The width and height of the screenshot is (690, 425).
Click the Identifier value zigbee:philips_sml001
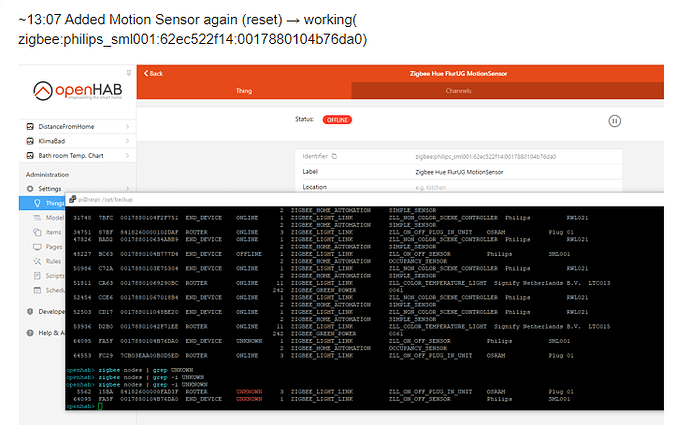pyautogui.click(x=485, y=157)
